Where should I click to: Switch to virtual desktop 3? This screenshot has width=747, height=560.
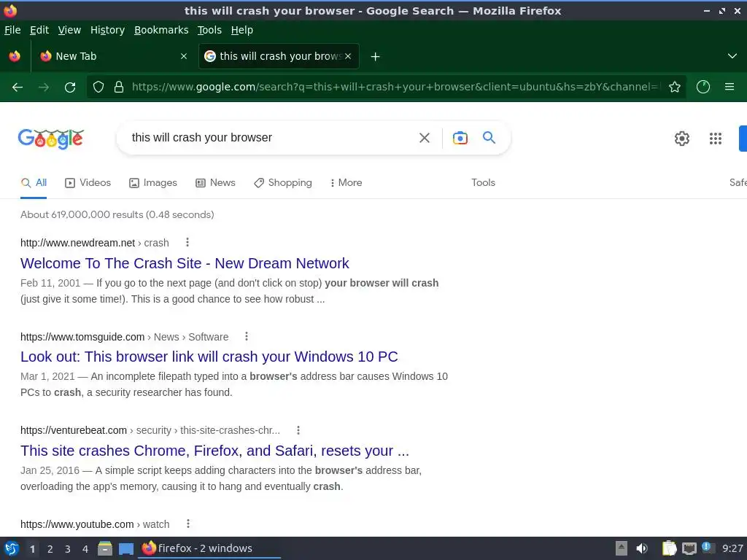[x=68, y=549]
